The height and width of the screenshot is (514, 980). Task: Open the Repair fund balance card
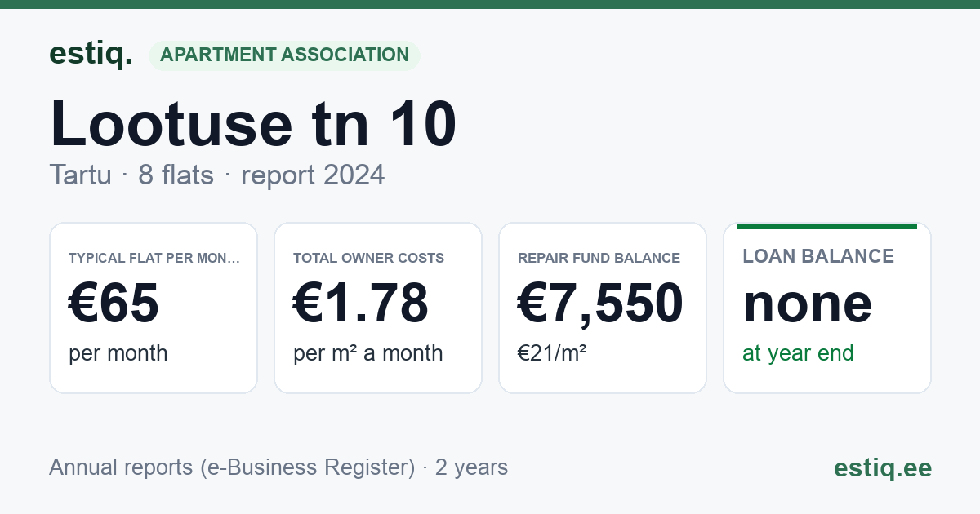tap(603, 308)
